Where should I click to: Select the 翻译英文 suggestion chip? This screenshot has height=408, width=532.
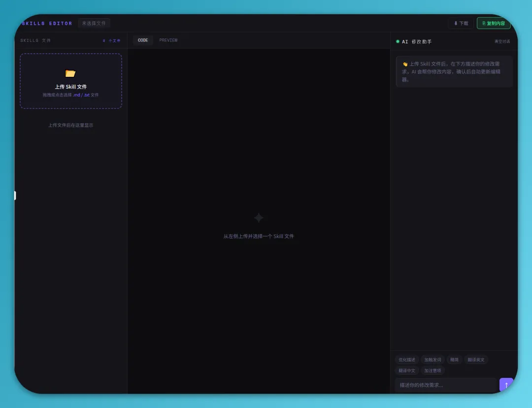click(476, 360)
